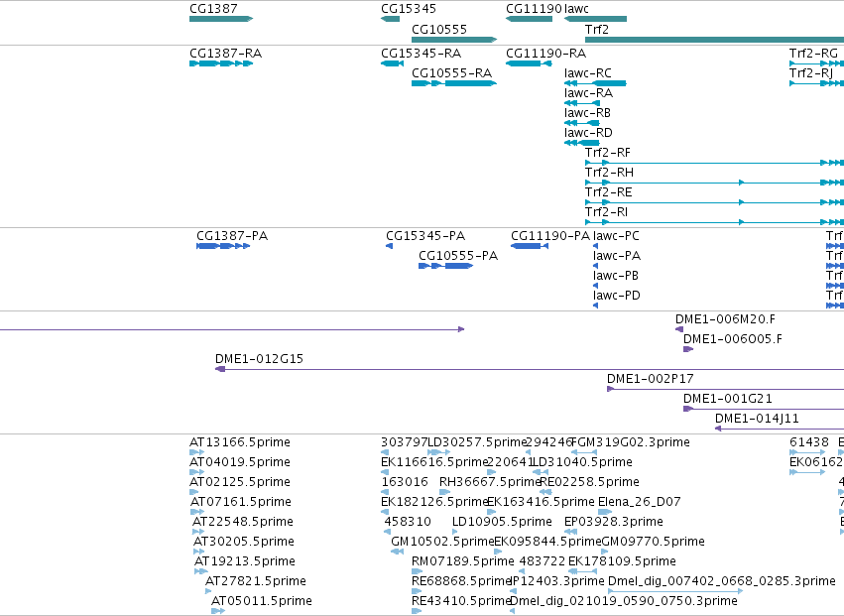Click the GM09770.5prime EST label
This screenshot has width=844, height=616.
(x=653, y=543)
